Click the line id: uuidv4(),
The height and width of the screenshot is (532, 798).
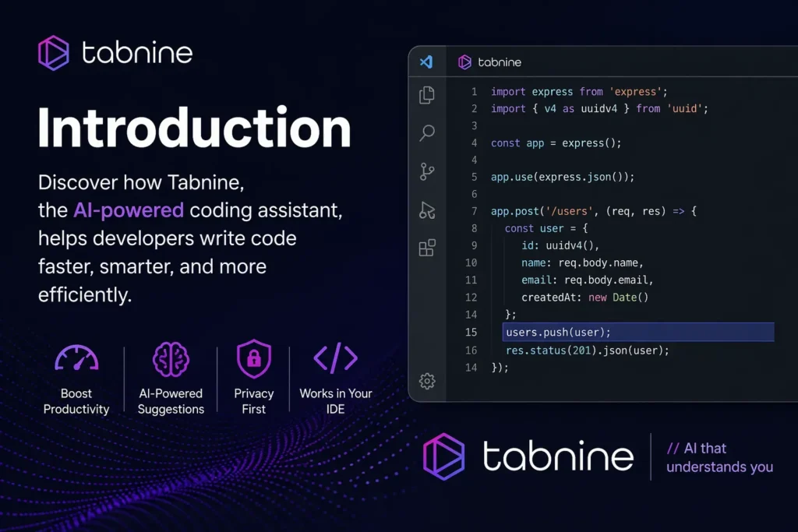[560, 245]
